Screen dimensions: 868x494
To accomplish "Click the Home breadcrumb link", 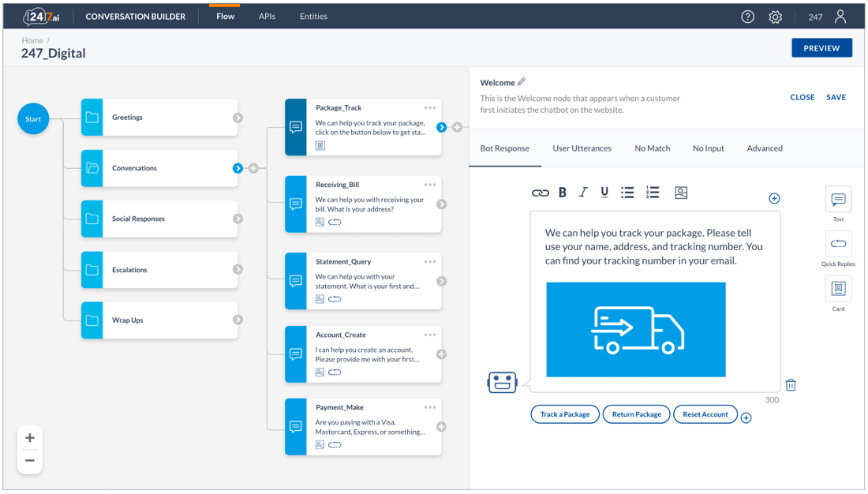I will 32,40.
